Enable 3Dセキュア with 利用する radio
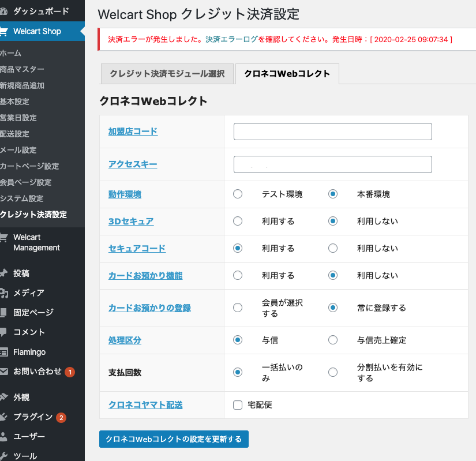Screen dimensions: 476x461 (238, 221)
